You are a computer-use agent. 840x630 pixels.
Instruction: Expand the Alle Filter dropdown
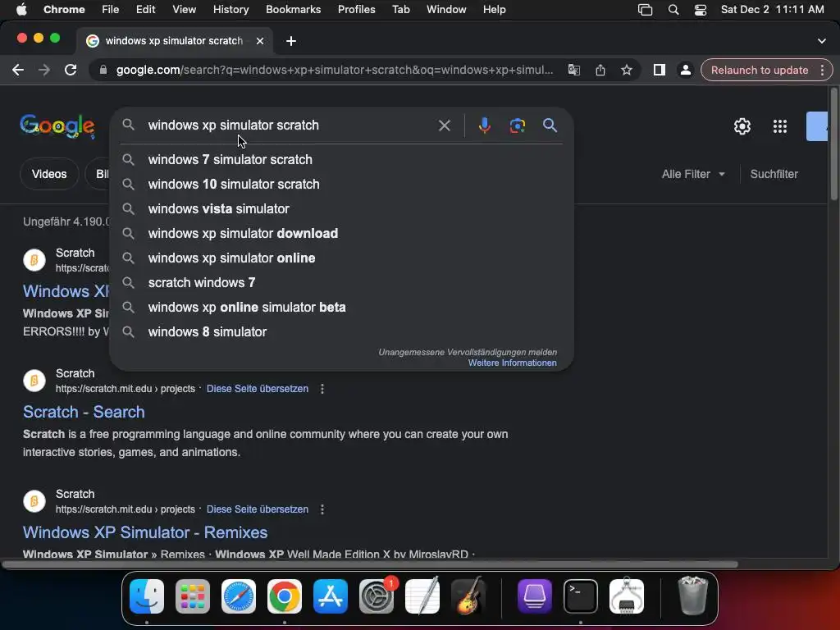693,174
